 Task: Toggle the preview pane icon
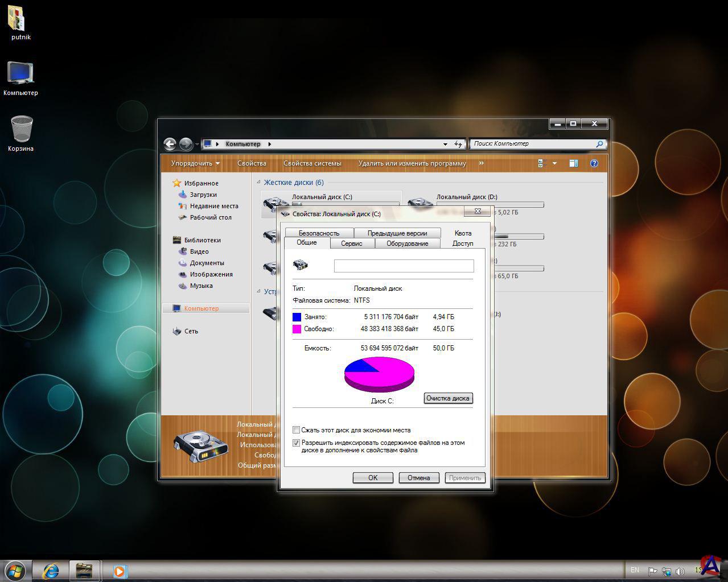coord(573,163)
